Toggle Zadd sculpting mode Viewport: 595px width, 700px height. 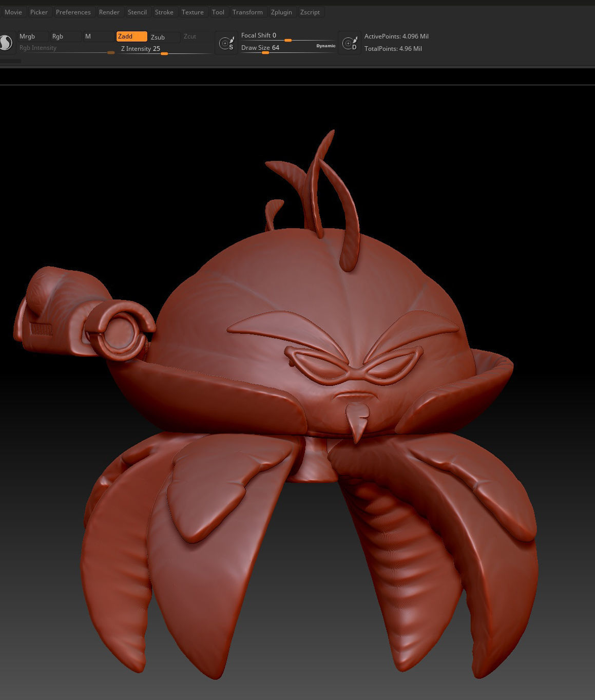pos(132,36)
